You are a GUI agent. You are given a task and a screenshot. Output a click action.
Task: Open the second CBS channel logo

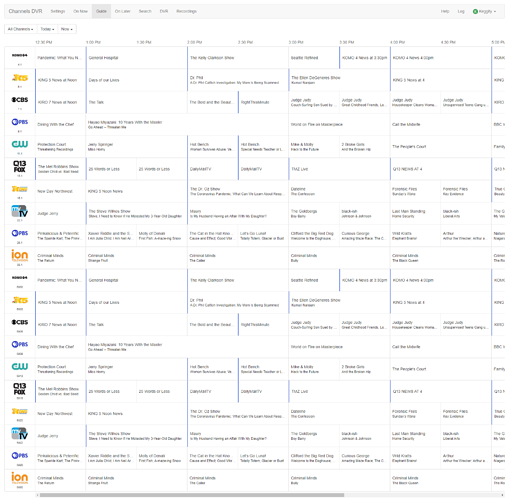click(20, 322)
